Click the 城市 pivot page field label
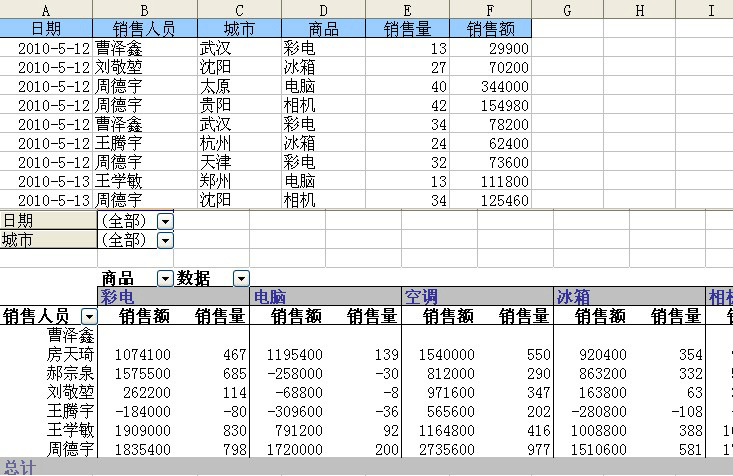Screen dimensions: 733x476 (x=49, y=240)
